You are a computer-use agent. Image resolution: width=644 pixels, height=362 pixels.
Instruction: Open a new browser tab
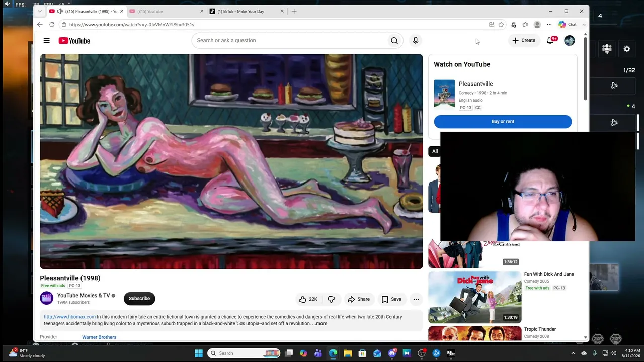click(294, 11)
